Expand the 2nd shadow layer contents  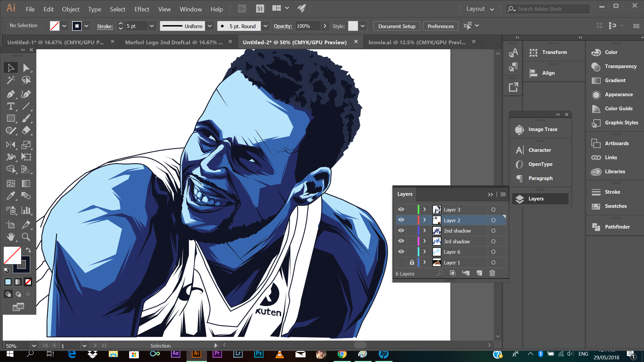(x=424, y=231)
